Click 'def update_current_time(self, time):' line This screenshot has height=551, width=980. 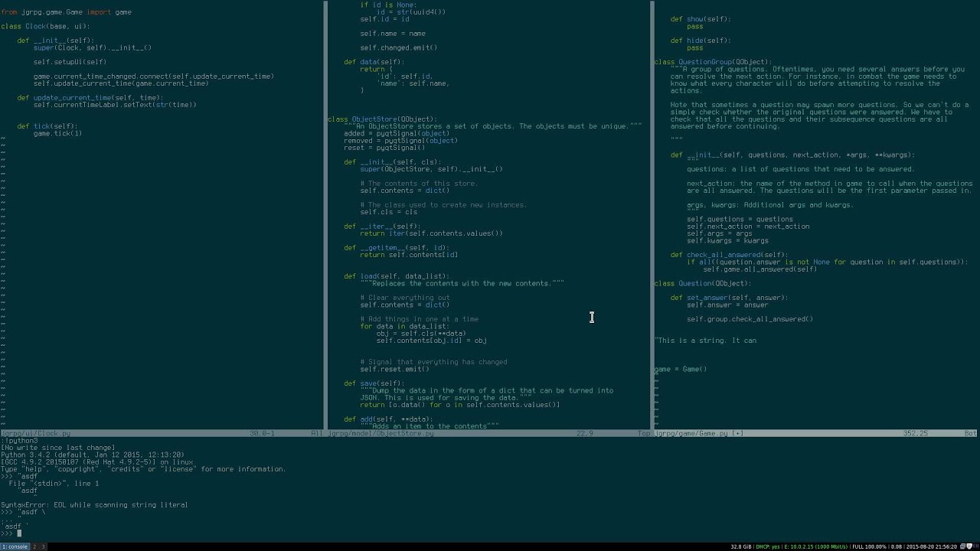pyautogui.click(x=90, y=98)
